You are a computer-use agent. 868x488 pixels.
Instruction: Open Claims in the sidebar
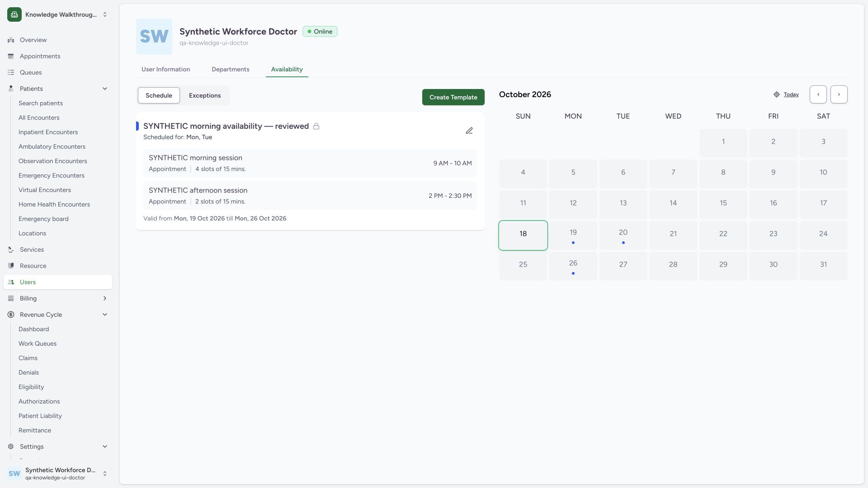[28, 358]
